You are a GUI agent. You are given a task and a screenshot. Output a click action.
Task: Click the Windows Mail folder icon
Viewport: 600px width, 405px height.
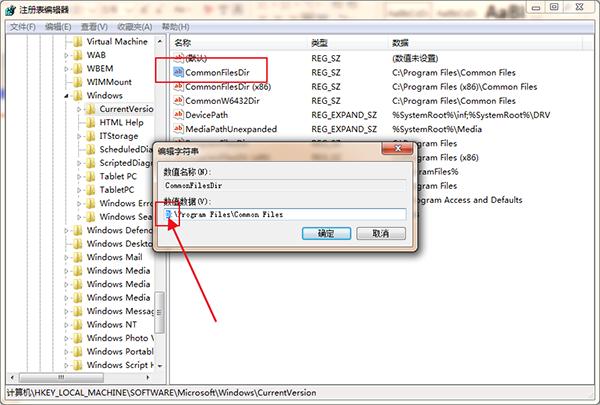(78, 257)
